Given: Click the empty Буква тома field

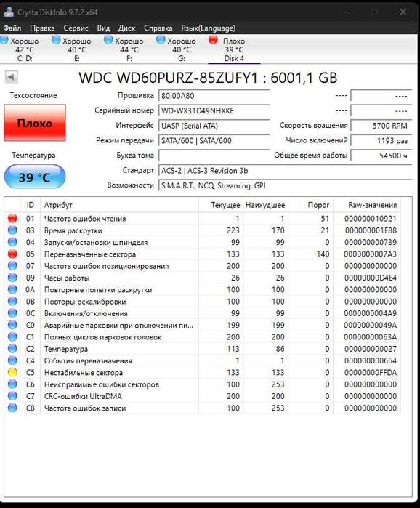Looking at the screenshot, I should point(214,156).
